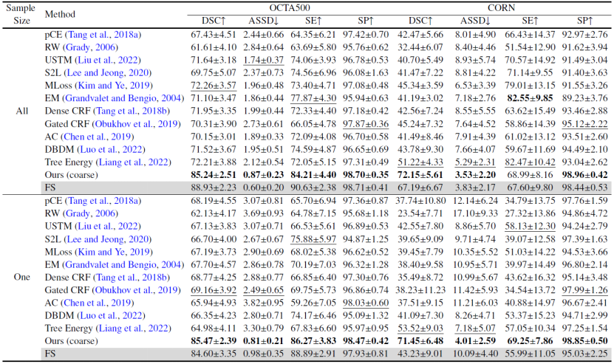Viewport: 614px width, 364px height.
Task: Select the bold cell 82.55±9.85
Action: point(530,98)
